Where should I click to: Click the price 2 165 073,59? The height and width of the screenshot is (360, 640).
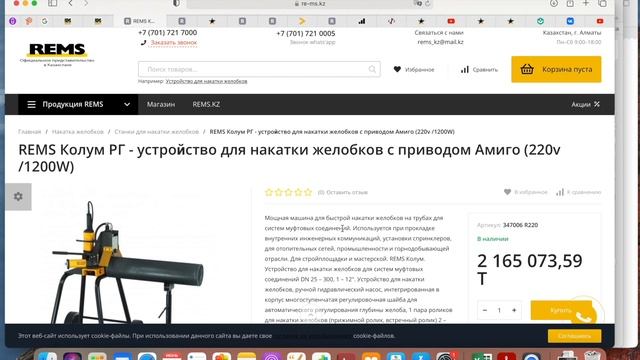529,261
